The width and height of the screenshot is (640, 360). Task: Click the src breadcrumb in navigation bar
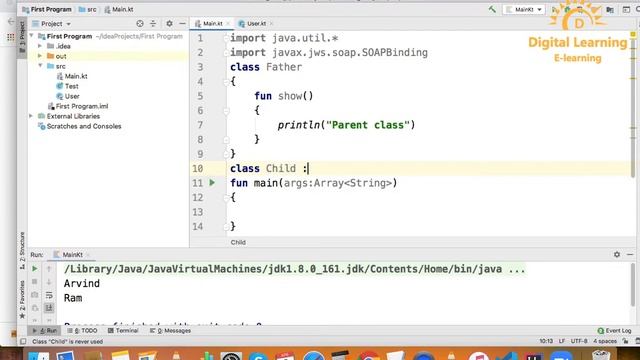[x=88, y=9]
